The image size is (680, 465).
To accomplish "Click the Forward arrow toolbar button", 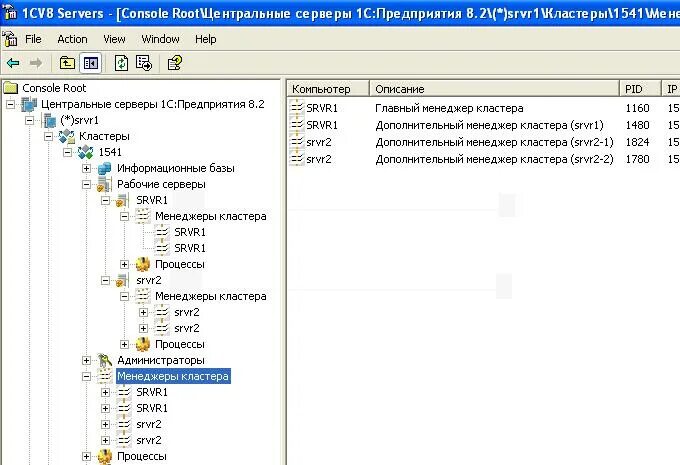I will click(36, 63).
